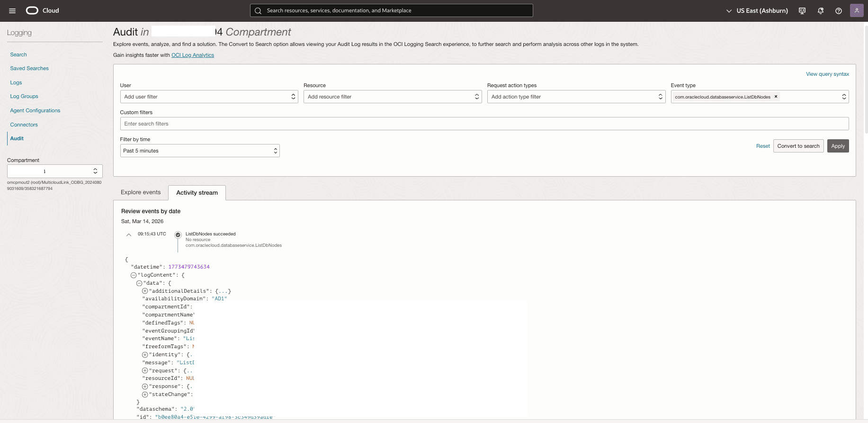
Task: Open the Add action type filter dropdown
Action: pos(576,97)
